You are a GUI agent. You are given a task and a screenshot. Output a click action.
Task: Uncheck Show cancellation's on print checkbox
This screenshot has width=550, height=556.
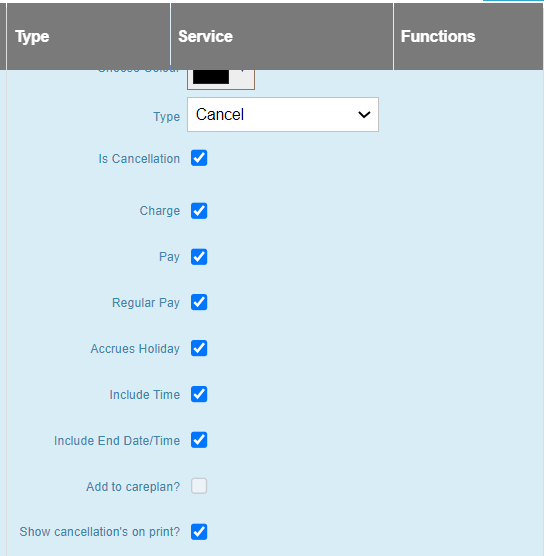(x=199, y=532)
